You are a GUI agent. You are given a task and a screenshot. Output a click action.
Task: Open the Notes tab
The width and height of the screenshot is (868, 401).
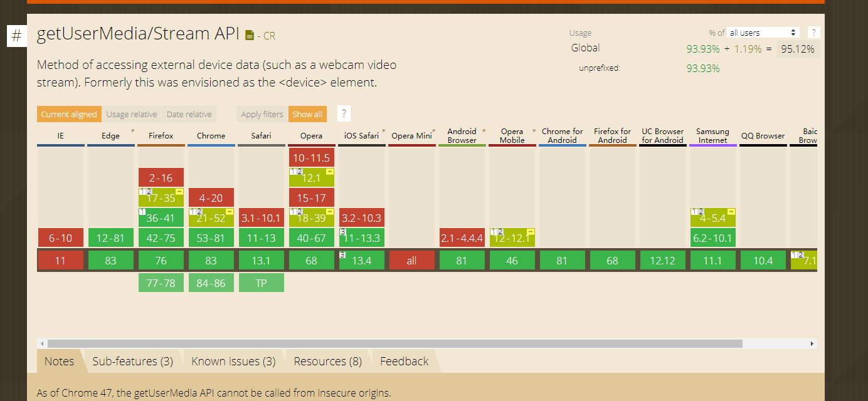(59, 362)
